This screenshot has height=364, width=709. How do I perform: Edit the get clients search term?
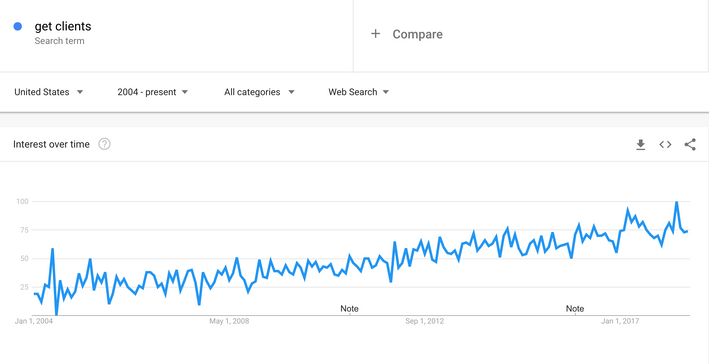click(x=63, y=27)
